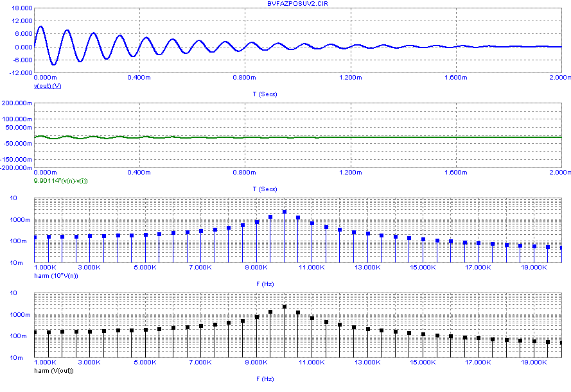Click the 100.000m y-axis value

pos(17,119)
